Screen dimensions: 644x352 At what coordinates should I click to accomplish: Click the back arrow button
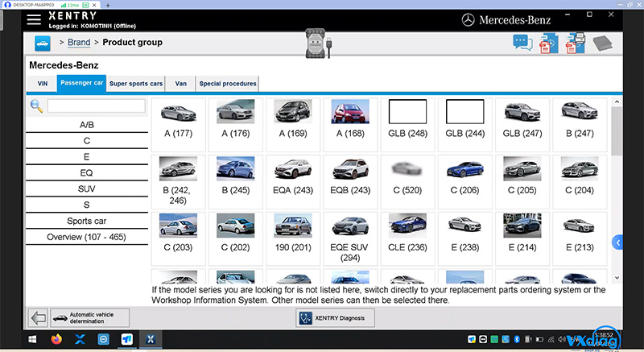(38, 318)
